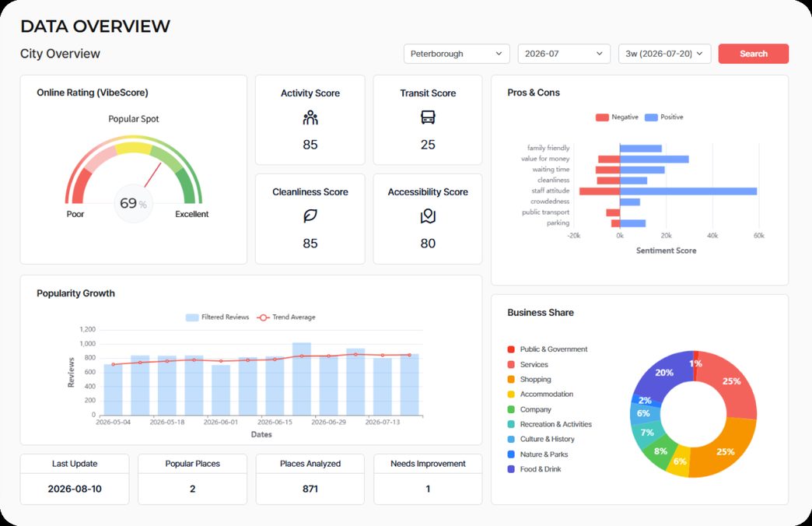Click the family friendly positive bar
This screenshot has height=526, width=812.
[x=641, y=148]
